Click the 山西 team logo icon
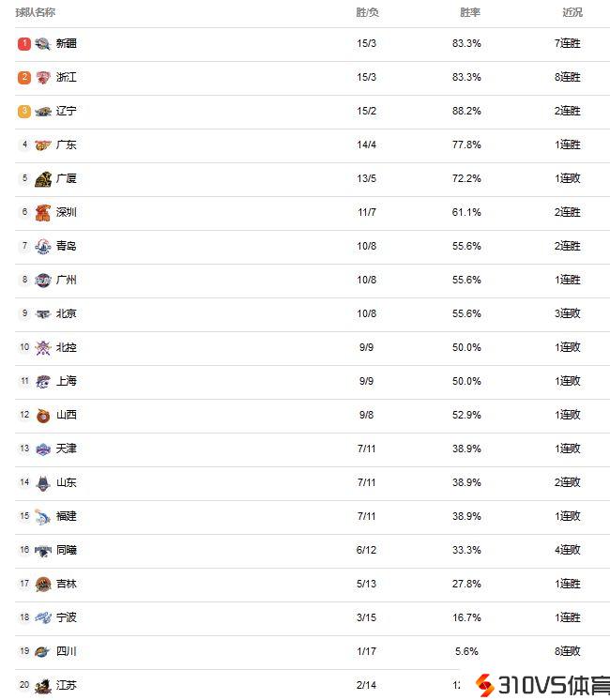Viewport: 610px width, 700px height. [x=43, y=416]
